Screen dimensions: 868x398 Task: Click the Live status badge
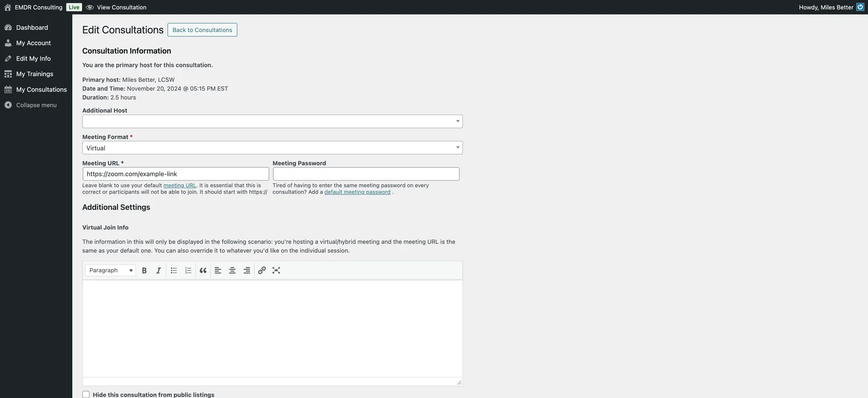(x=74, y=8)
